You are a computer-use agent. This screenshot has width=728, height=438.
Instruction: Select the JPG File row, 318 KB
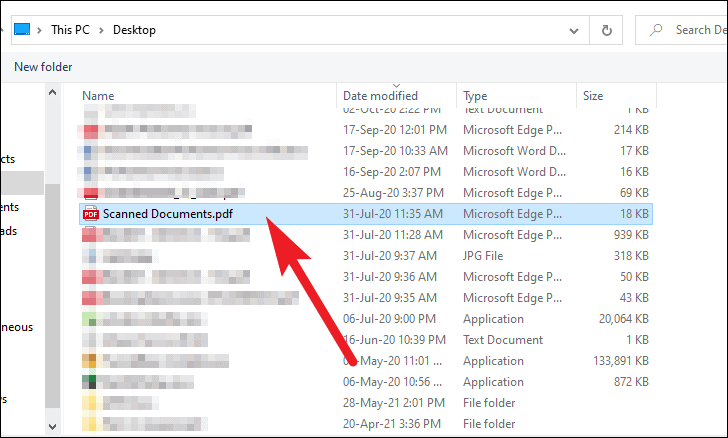click(x=366, y=256)
